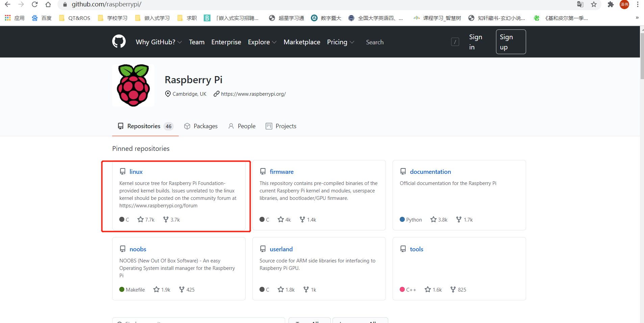Open the noobs repository

138,249
